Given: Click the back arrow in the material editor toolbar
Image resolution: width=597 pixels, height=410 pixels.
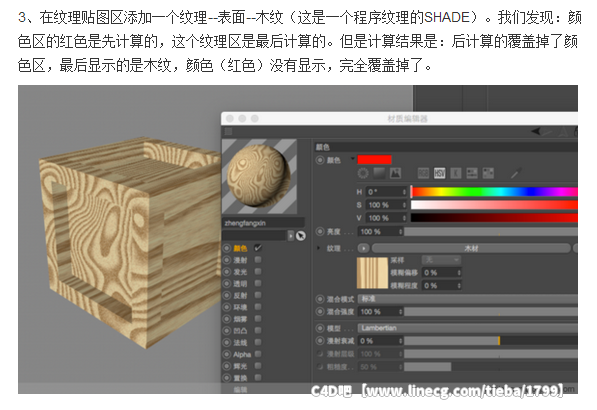Looking at the screenshot, I should click(536, 131).
